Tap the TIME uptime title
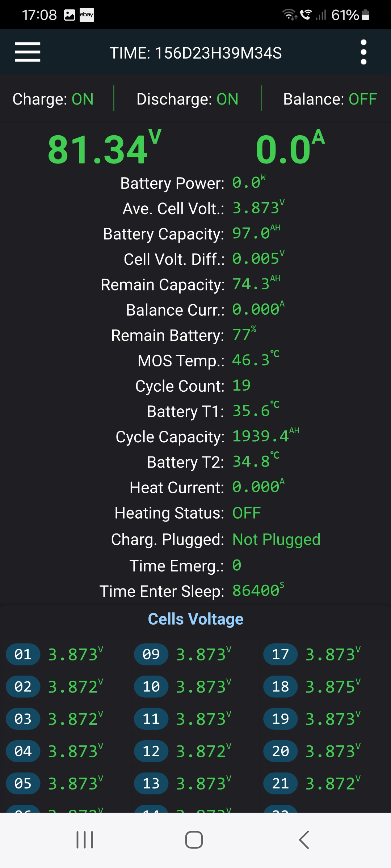Viewport: 391px width, 868px height. click(195, 53)
